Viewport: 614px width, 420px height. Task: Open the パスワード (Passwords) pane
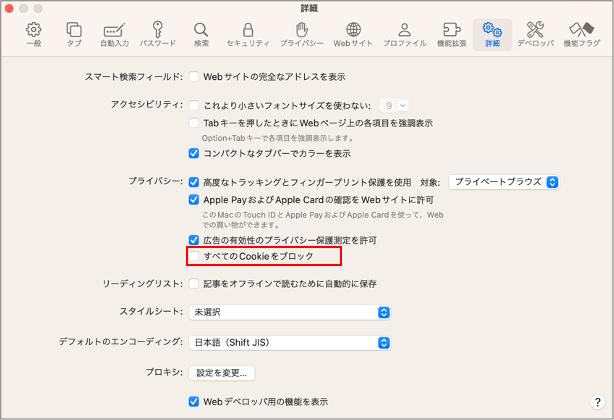click(x=158, y=34)
